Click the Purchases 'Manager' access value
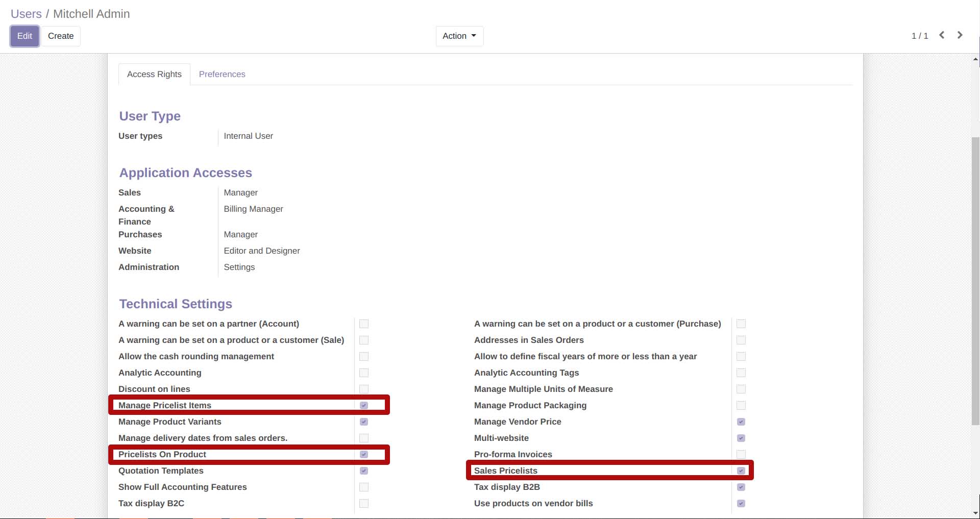This screenshot has height=519, width=980. coord(240,234)
